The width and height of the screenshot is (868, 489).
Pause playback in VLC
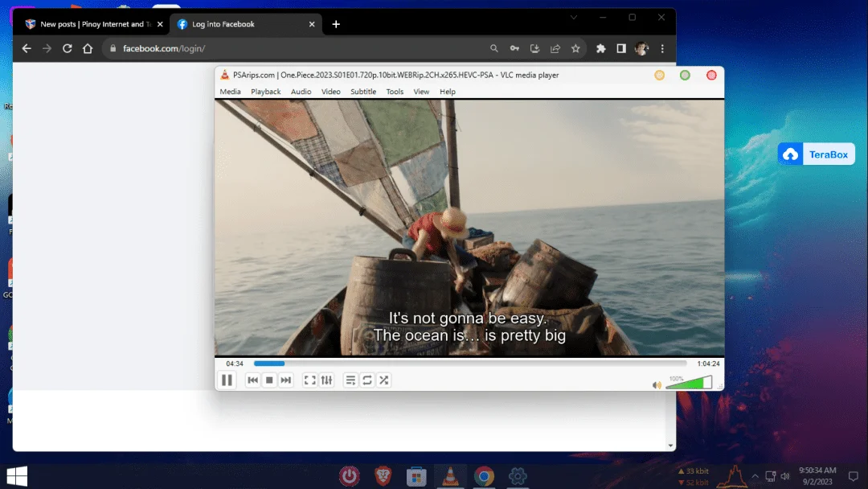pos(227,380)
